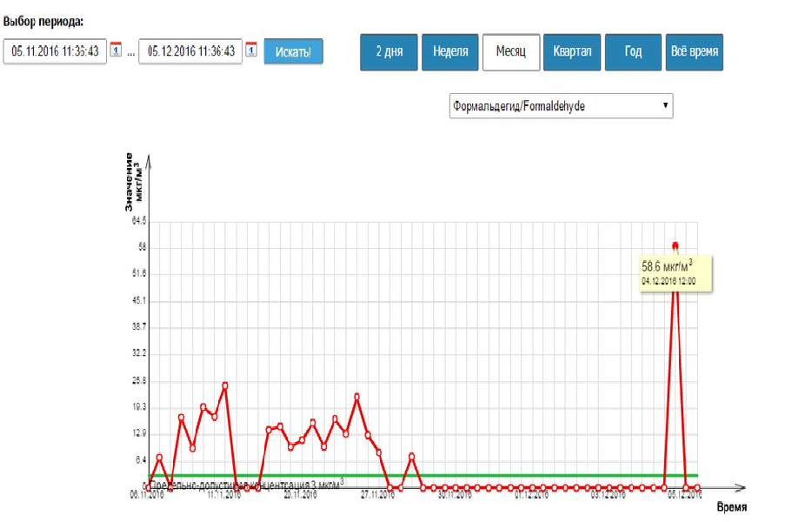Switch to the Неделя period
This screenshot has height=522, width=812.
pos(450,51)
